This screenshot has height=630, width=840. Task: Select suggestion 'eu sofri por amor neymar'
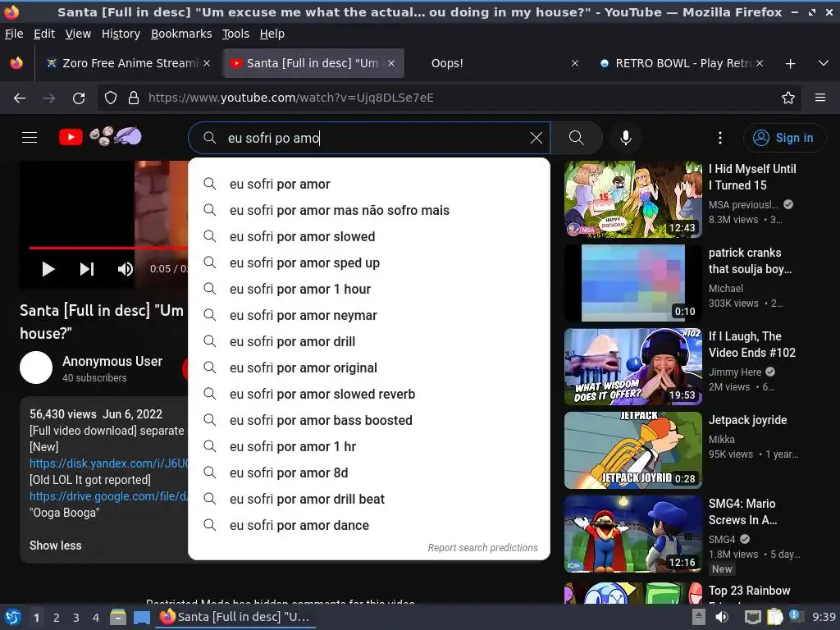click(x=369, y=316)
